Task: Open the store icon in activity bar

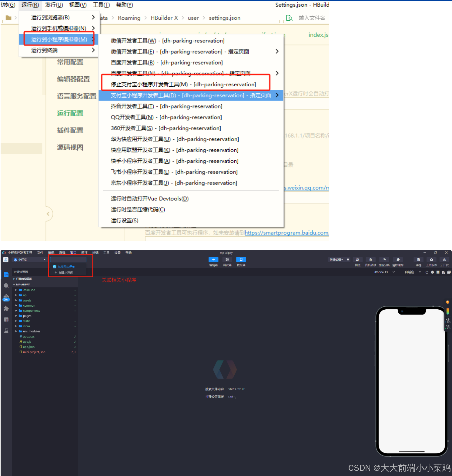Action: [6, 320]
